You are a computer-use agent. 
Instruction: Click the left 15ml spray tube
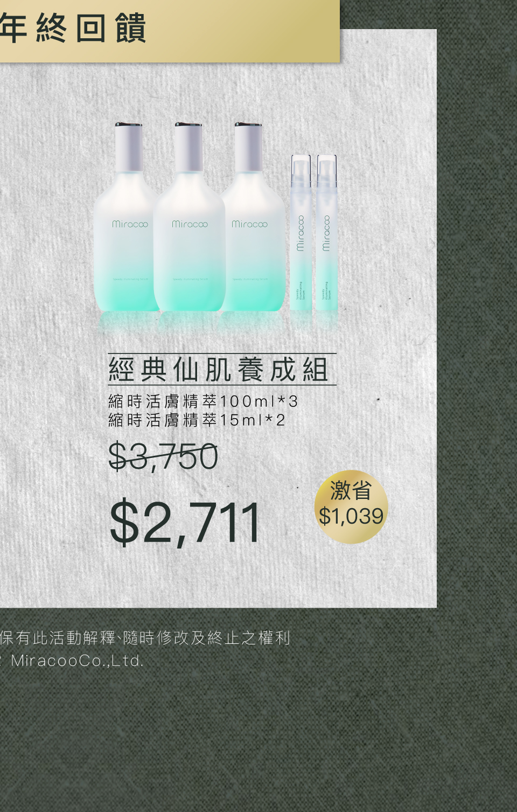pyautogui.click(x=301, y=233)
